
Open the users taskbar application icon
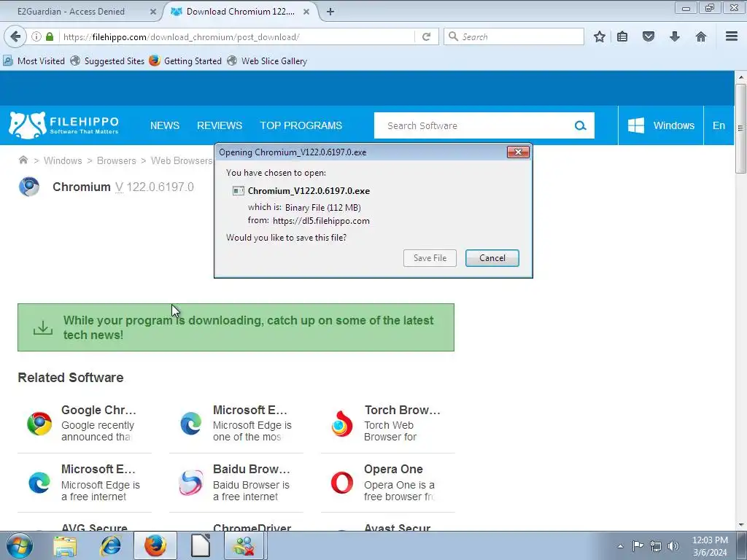244,545
